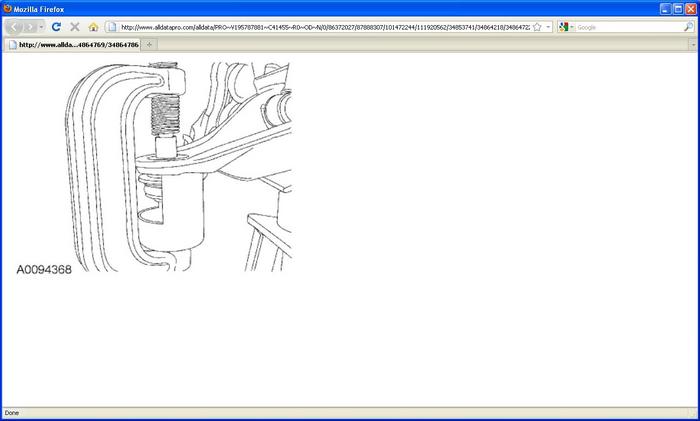The height and width of the screenshot is (421, 700).
Task: Select the alldatapro page tab
Action: point(74,45)
